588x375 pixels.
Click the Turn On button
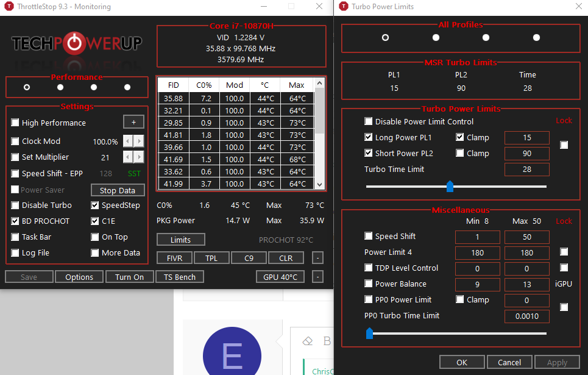129,277
